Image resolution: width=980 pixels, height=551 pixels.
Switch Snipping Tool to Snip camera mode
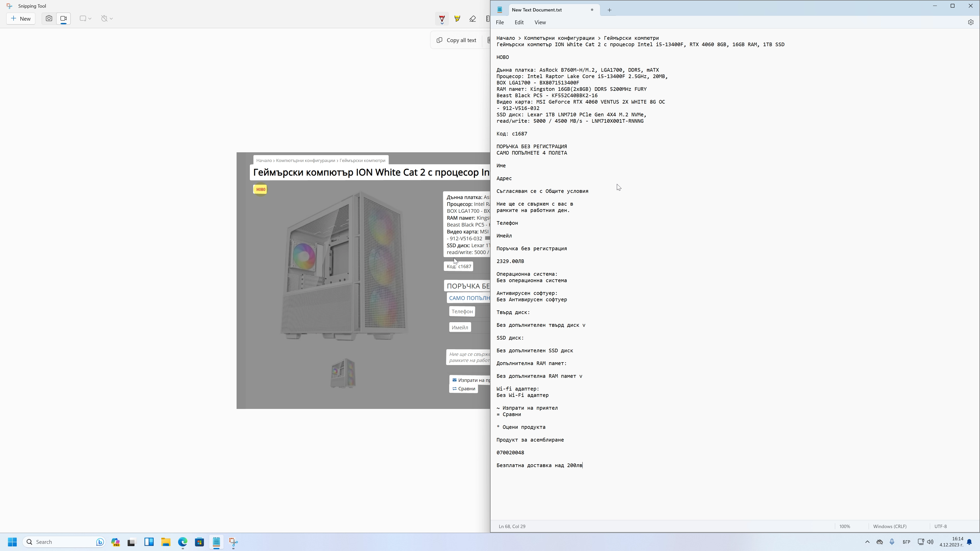coord(49,19)
